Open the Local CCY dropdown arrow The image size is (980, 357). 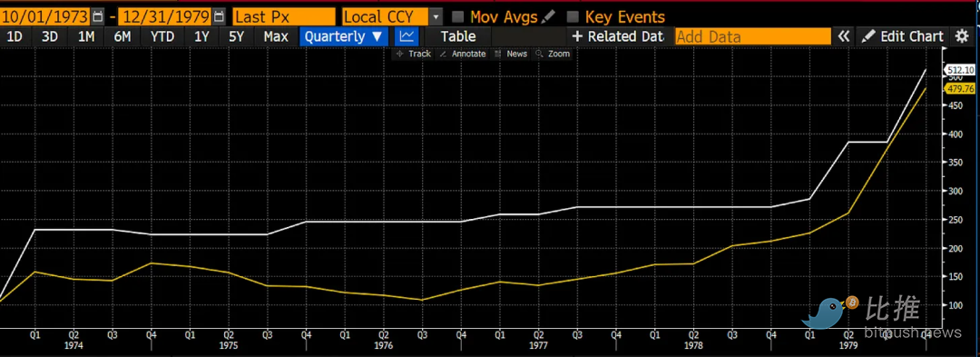[436, 16]
